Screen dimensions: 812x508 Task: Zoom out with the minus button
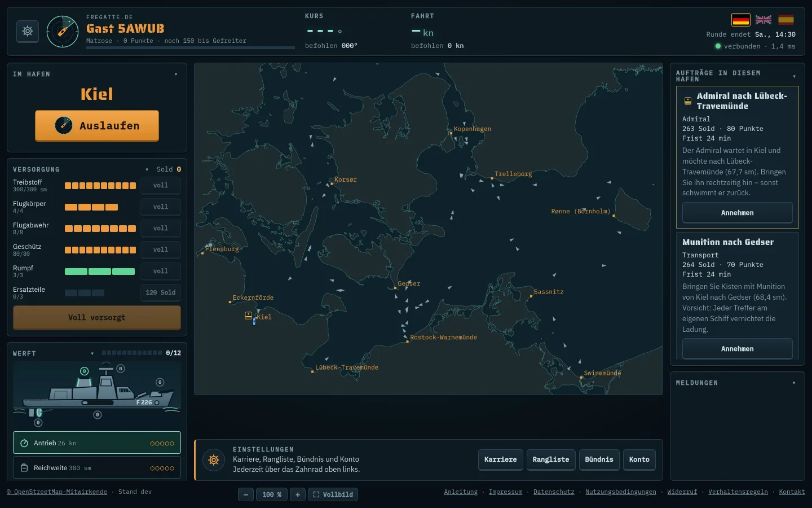tap(246, 494)
